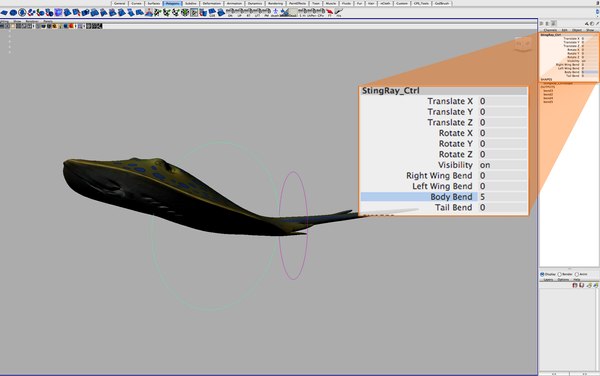This screenshot has width=600, height=376.
Task: Select the Anim layer radio button
Action: click(x=577, y=274)
